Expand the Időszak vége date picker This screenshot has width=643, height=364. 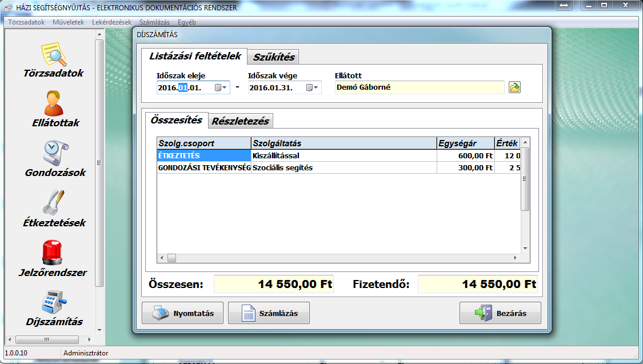point(313,88)
